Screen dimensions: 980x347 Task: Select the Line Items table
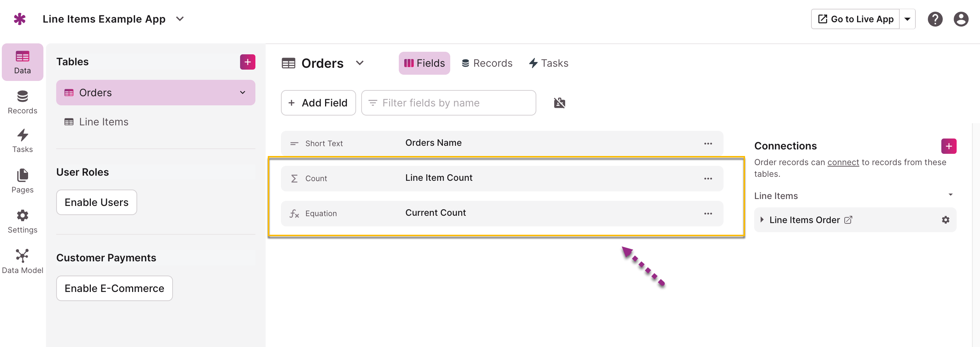point(104,122)
